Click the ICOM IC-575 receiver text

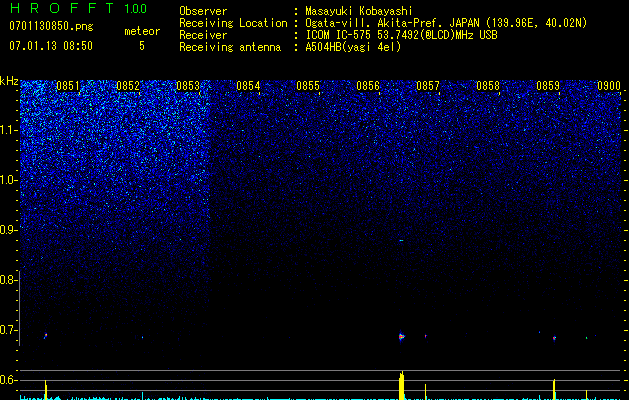[x=401, y=35]
